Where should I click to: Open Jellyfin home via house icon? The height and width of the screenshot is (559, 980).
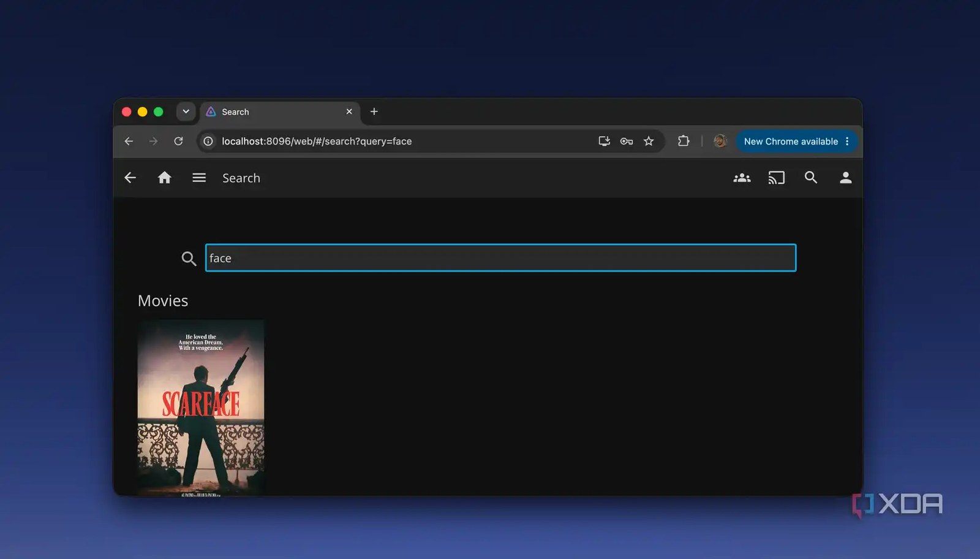tap(164, 178)
